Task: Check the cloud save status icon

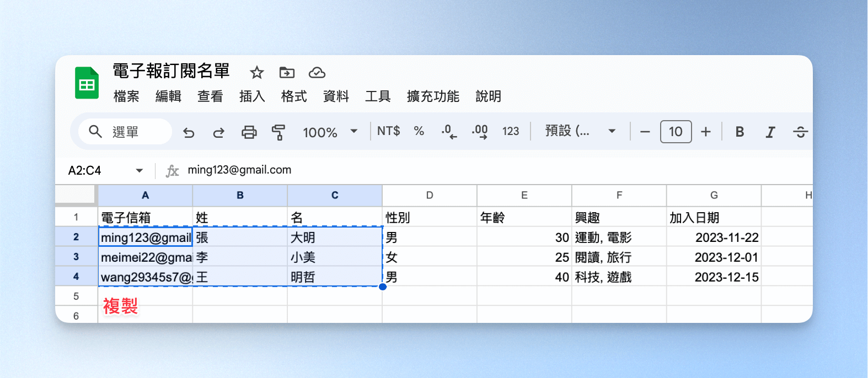Action: tap(317, 73)
